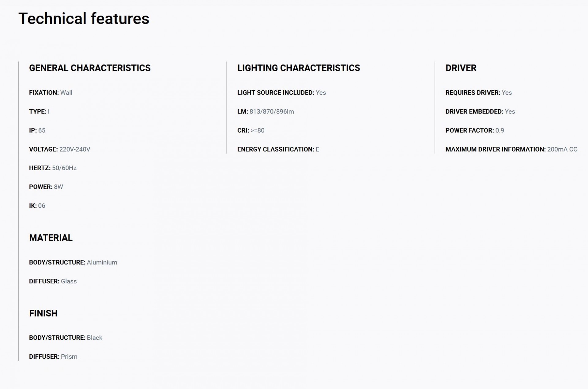Click the Driver section heading
The width and height of the screenshot is (588, 389).
coord(461,68)
